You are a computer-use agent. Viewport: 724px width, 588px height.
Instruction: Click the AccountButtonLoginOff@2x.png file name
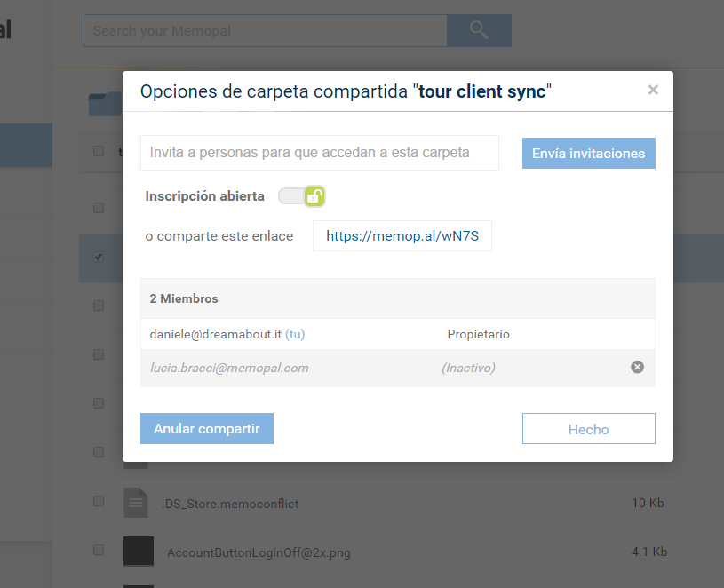[259, 552]
